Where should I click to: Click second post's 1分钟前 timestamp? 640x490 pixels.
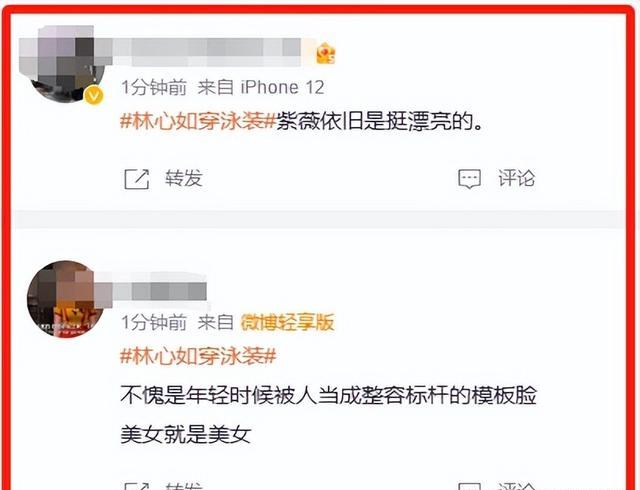click(154, 322)
